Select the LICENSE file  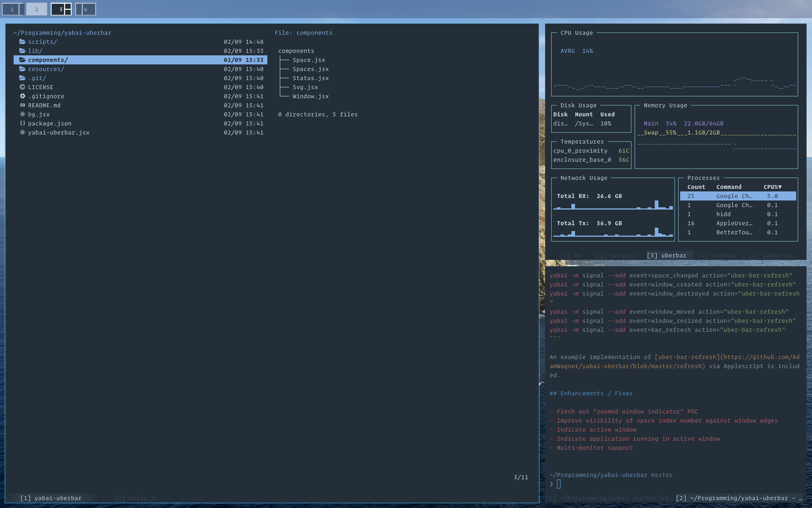140,87
